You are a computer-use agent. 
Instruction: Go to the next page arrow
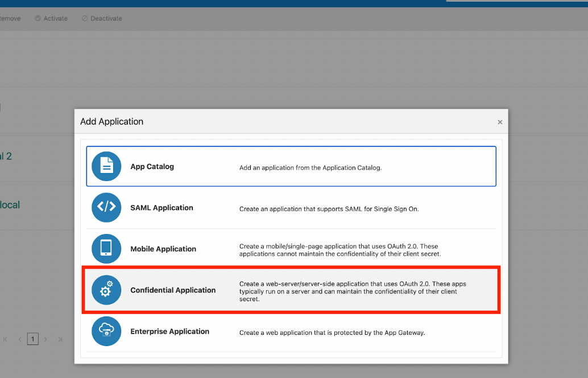click(46, 339)
